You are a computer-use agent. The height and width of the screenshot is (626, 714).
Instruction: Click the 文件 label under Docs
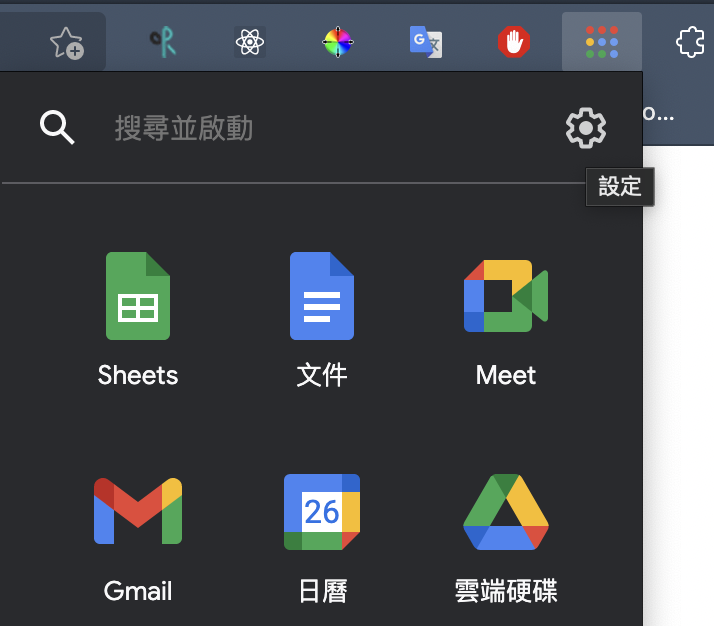[x=322, y=375]
